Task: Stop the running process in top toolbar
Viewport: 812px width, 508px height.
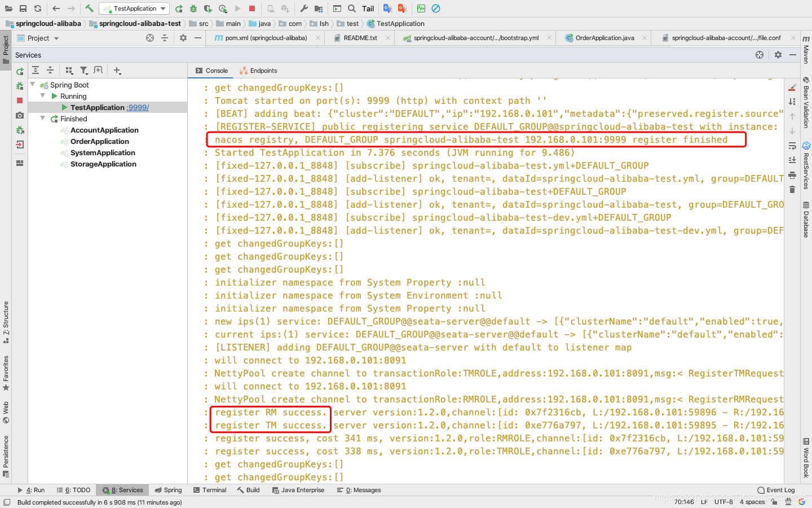Action: (x=252, y=8)
